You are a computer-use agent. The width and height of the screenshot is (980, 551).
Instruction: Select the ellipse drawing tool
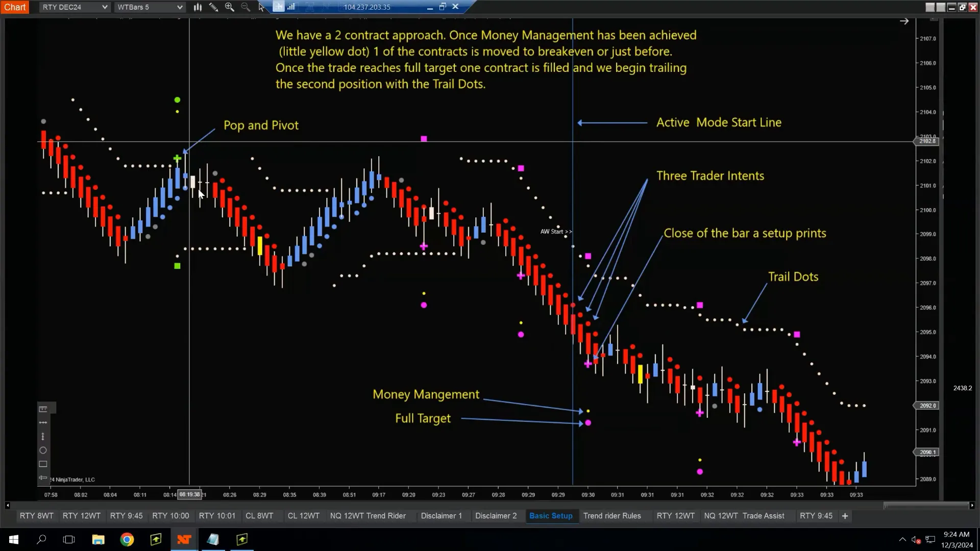[43, 450]
